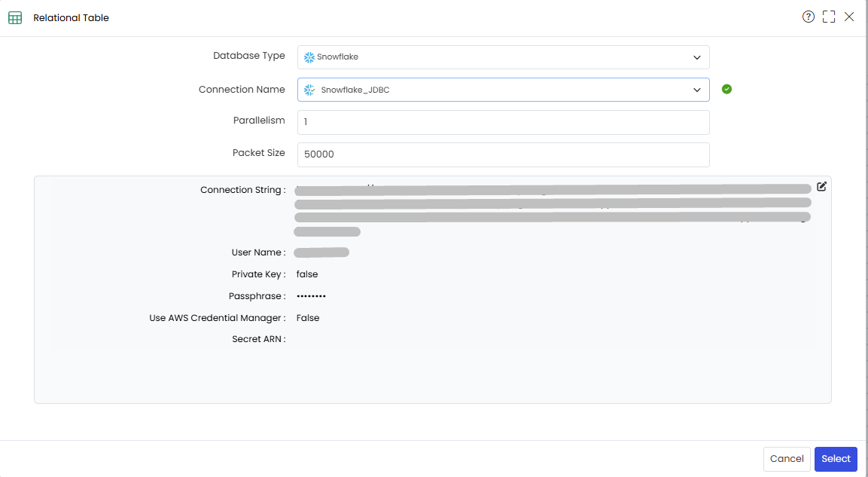Click the Snowflake logo in Database Type
Screen dimensions: 868x477
point(309,57)
